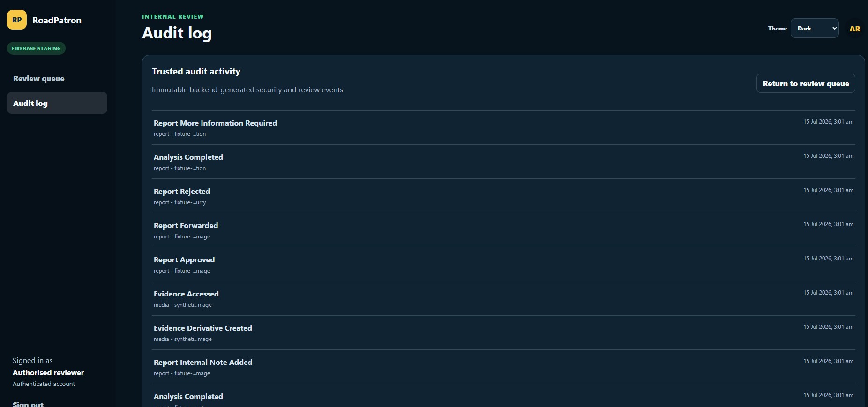The image size is (868, 407).
Task: Open Evidence Derivative Created entry
Action: 503,333
